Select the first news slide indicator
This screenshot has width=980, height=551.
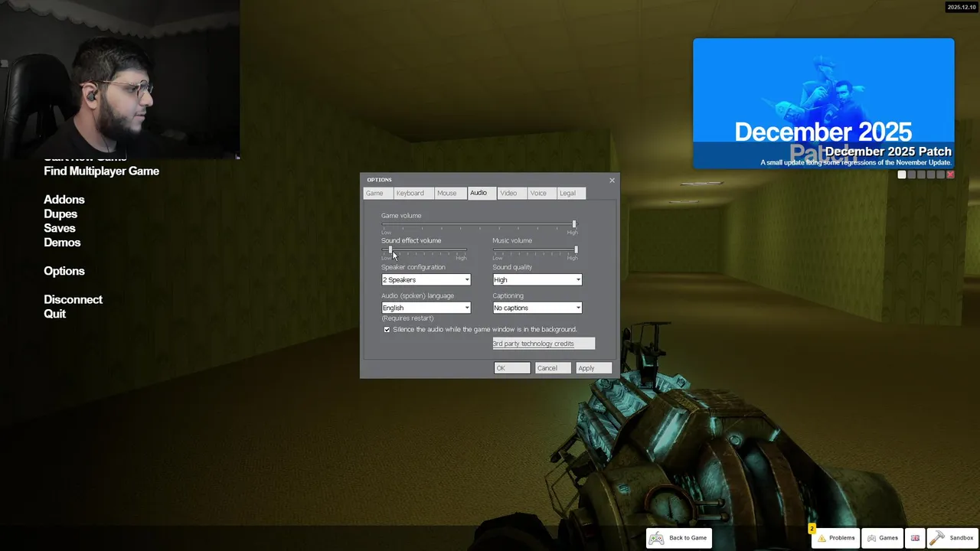902,174
